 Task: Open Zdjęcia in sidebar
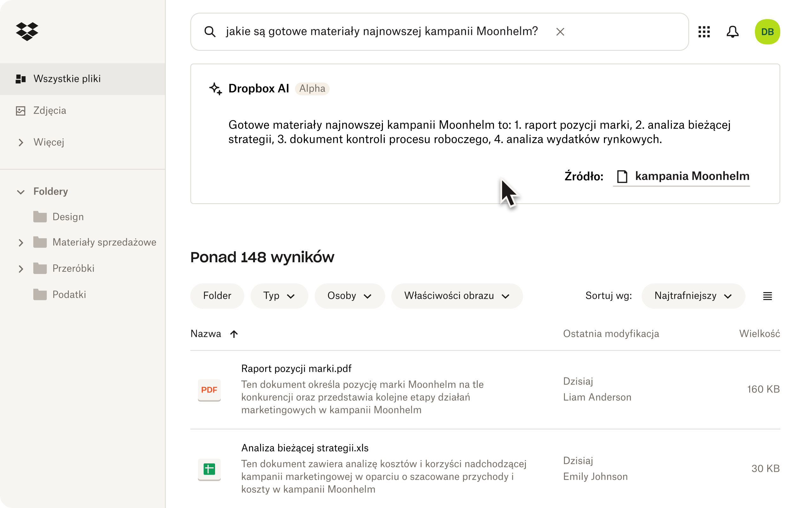(x=50, y=110)
